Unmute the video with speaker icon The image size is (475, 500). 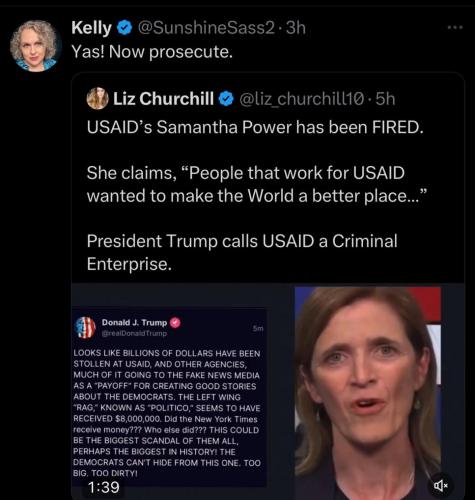click(441, 486)
